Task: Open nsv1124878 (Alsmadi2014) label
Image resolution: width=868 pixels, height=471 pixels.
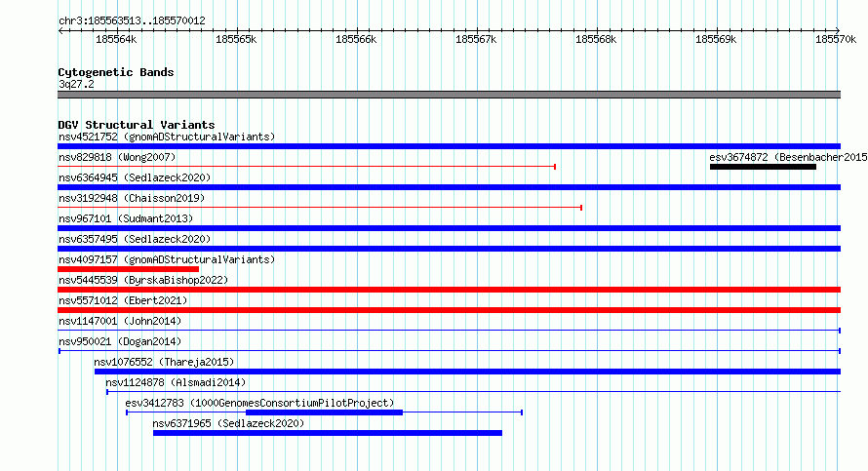Action: 176,382
